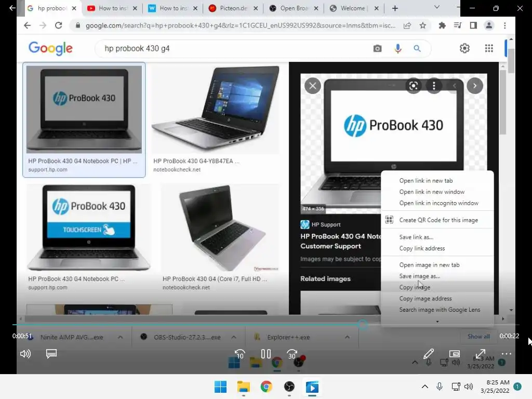Click the video player back arrow
Viewport: 532px width, 399px height.
[x=12, y=8]
